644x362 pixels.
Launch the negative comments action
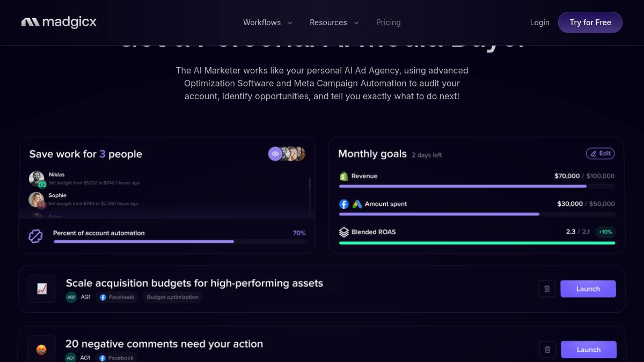(589, 350)
